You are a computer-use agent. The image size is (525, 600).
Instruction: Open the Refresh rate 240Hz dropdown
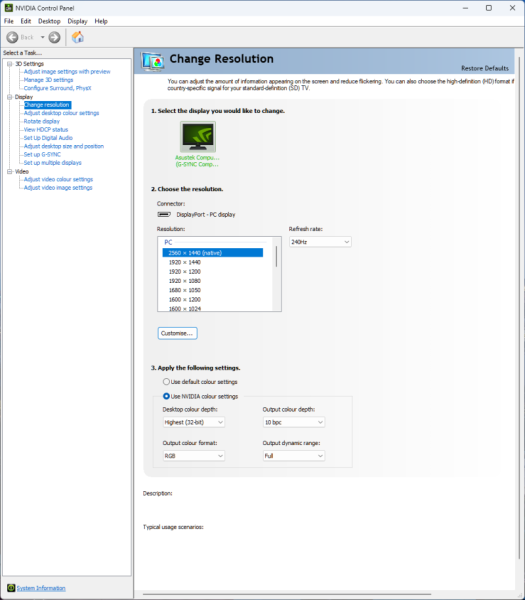pyautogui.click(x=320, y=242)
